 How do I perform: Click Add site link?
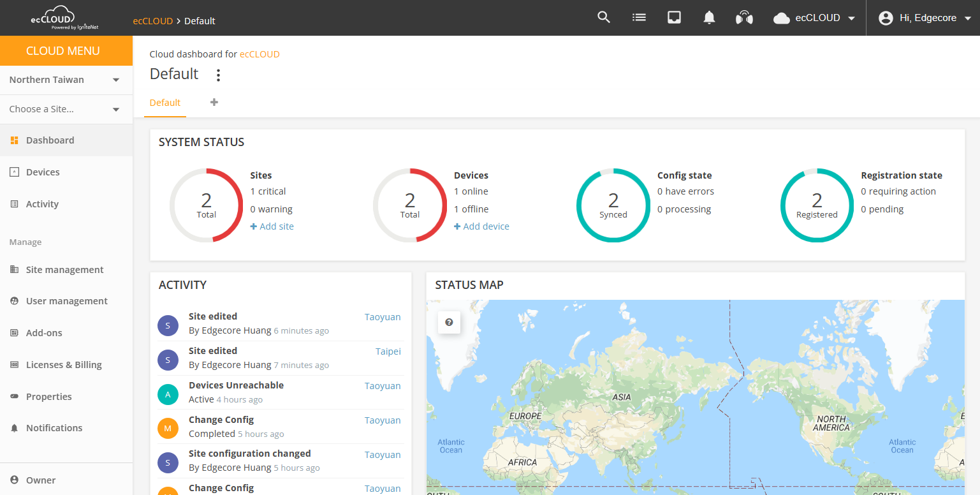click(x=272, y=226)
